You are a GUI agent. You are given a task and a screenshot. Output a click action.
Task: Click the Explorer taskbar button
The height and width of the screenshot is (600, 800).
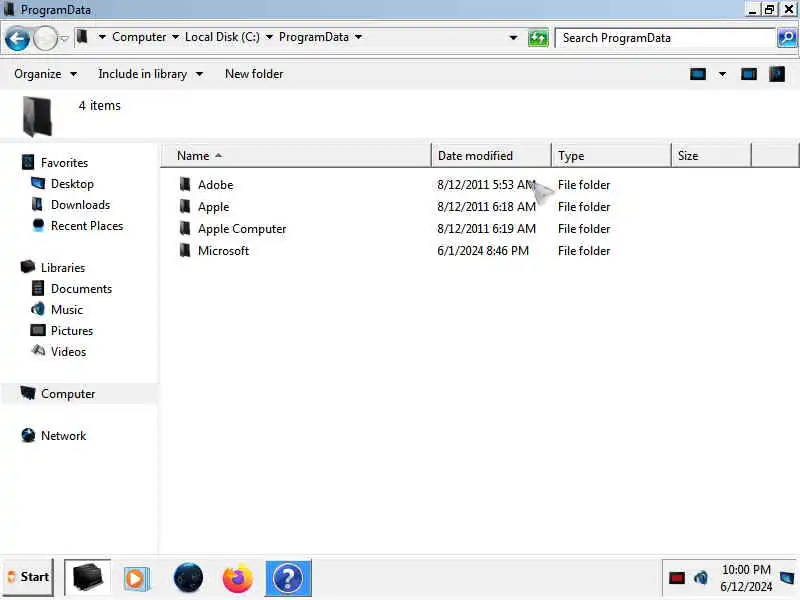87,578
